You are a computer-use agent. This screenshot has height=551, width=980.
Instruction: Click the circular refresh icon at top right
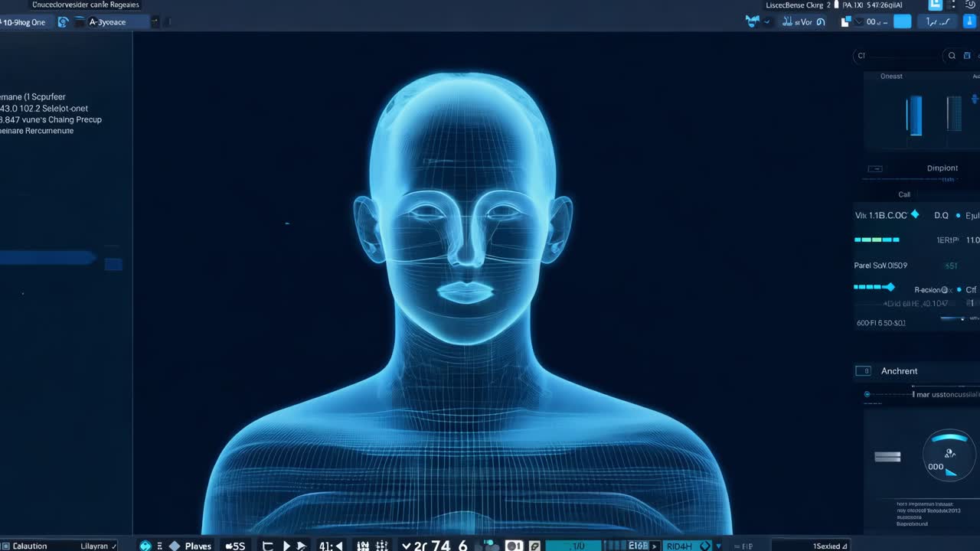[970, 5]
